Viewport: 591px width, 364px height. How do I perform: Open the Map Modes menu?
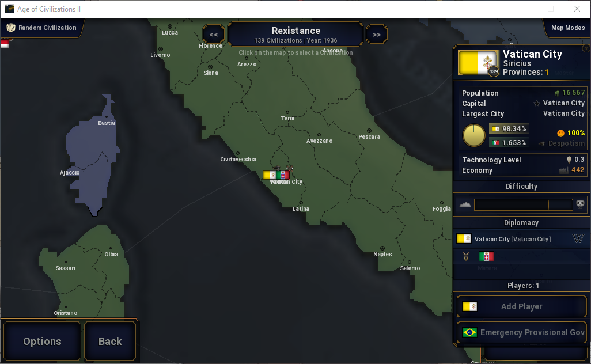(567, 28)
